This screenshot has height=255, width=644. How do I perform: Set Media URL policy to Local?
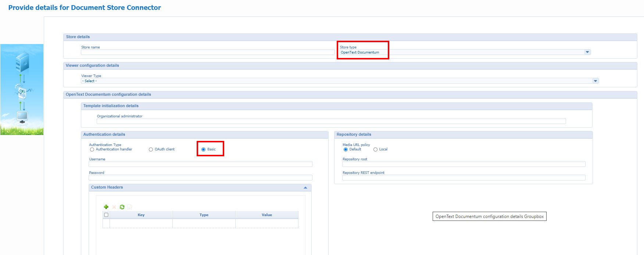[375, 150]
